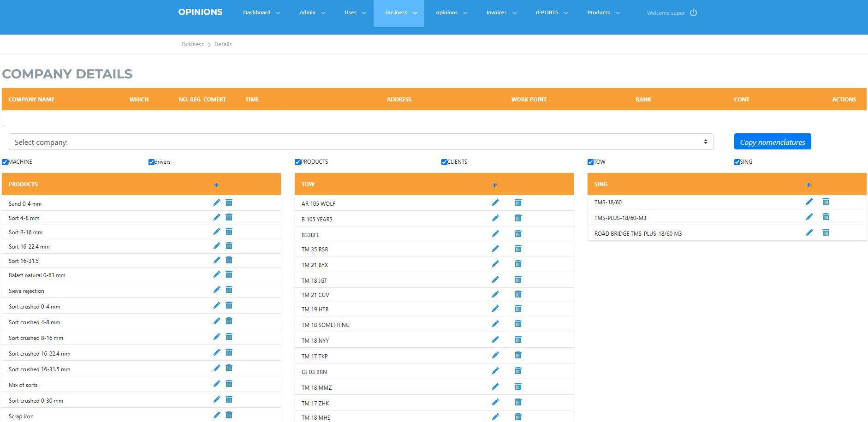Add a new product with the plus icon

tap(216, 185)
